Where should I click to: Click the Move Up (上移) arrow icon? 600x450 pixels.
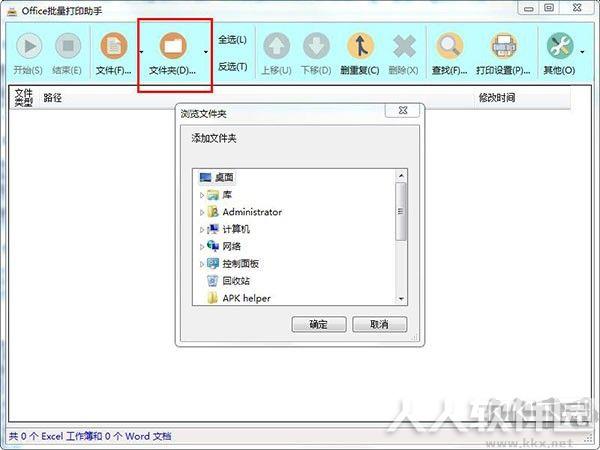point(276,46)
